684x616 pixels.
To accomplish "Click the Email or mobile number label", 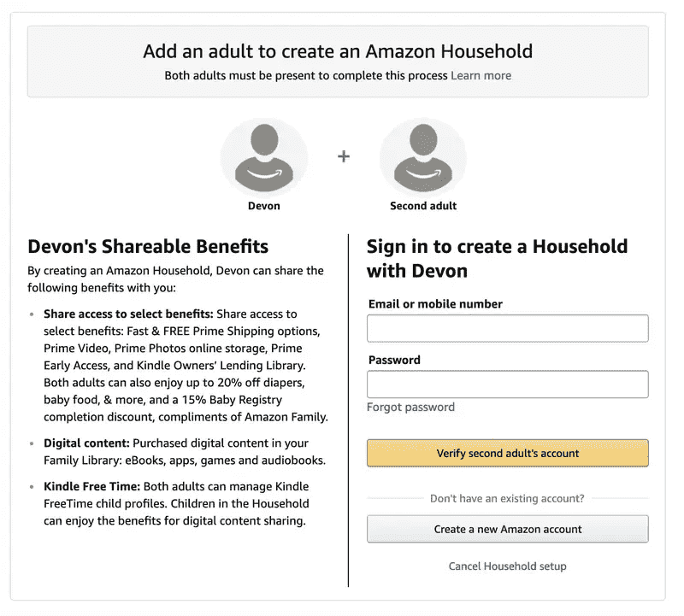I will coord(435,304).
